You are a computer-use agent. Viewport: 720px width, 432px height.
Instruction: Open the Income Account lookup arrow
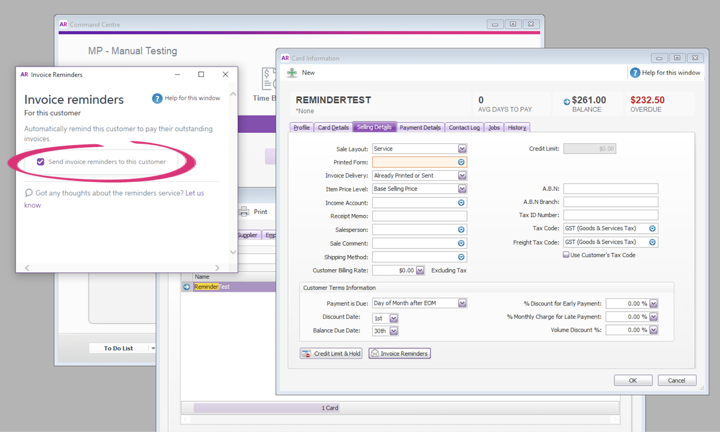coord(461,203)
